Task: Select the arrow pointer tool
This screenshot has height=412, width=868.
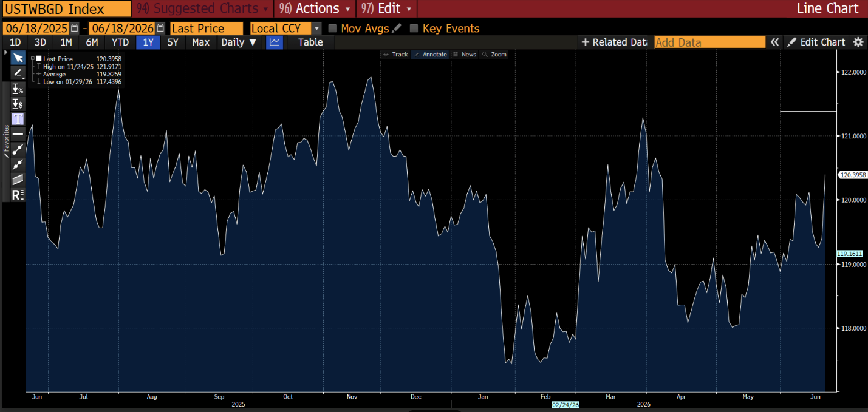Action: pyautogui.click(x=18, y=58)
